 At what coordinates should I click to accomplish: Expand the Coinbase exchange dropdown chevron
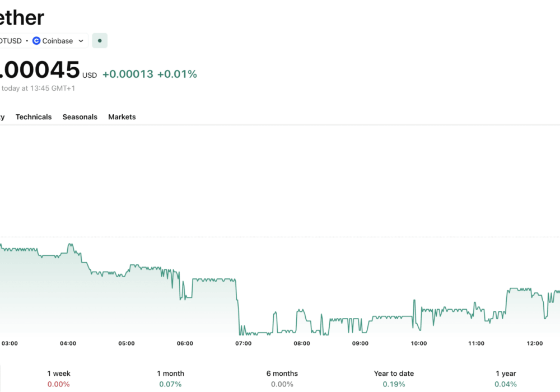[x=81, y=41]
